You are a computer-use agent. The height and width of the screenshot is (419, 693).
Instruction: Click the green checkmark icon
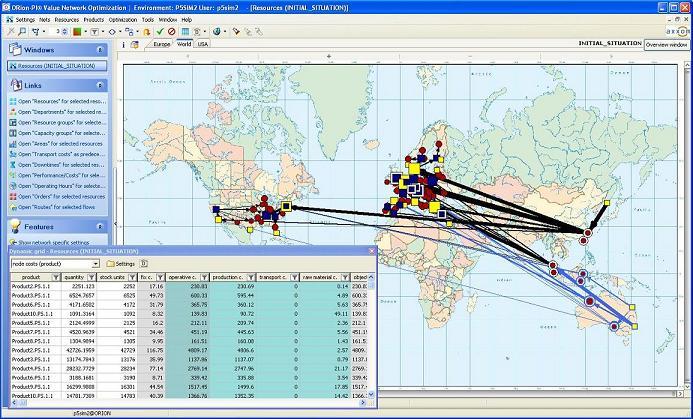pyautogui.click(x=160, y=31)
